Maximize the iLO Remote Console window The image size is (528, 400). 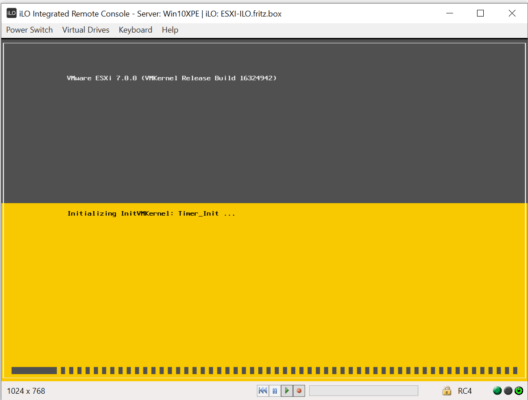click(481, 13)
